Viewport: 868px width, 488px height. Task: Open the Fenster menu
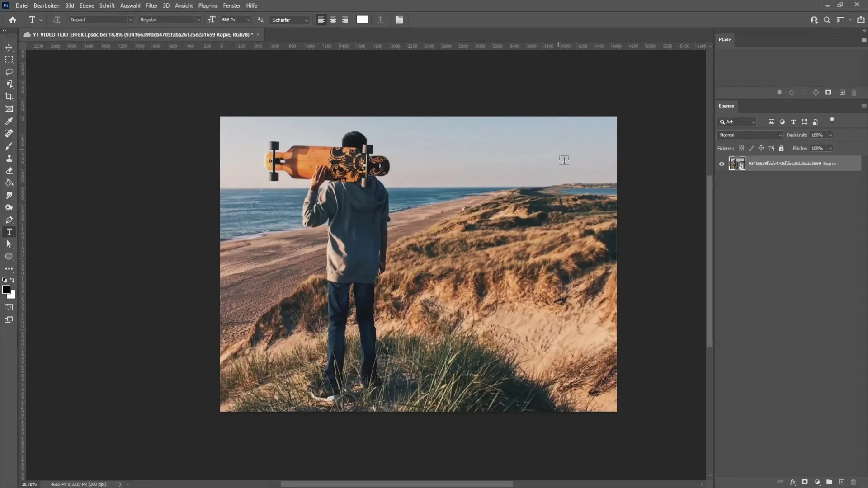(232, 5)
